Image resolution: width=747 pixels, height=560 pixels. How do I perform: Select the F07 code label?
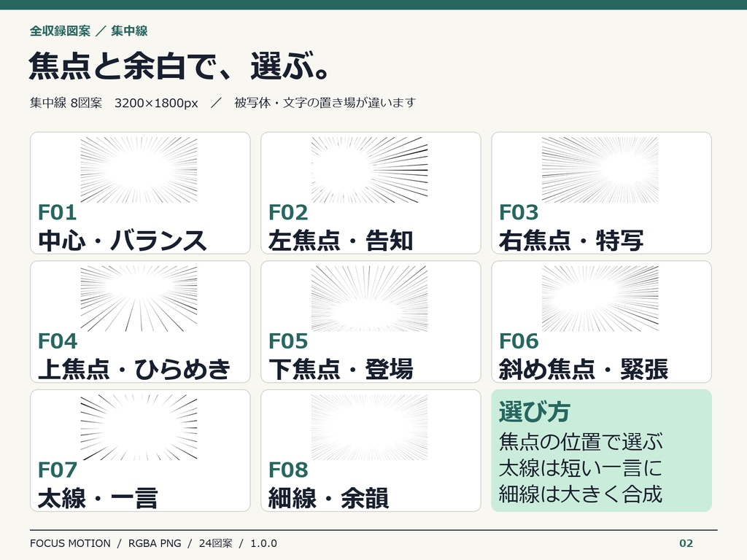pos(57,470)
